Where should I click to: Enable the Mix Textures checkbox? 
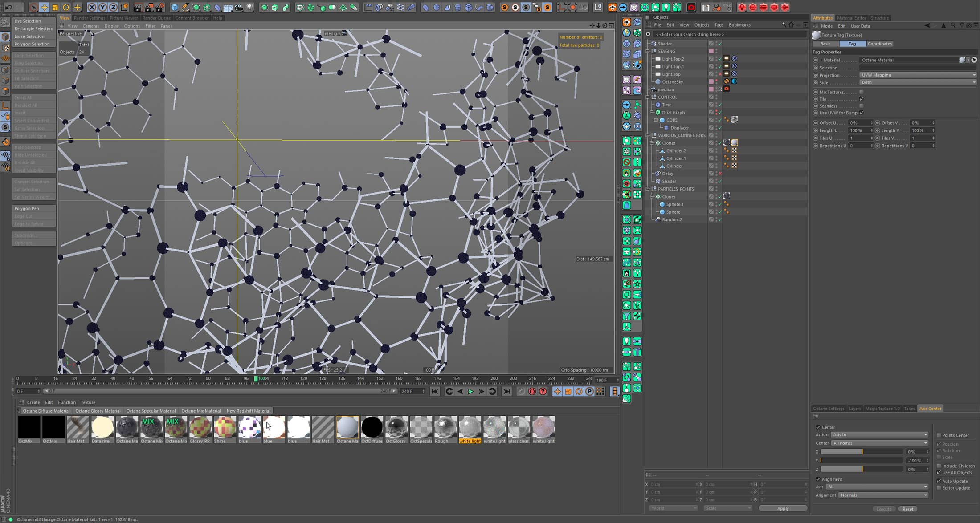[x=862, y=92]
